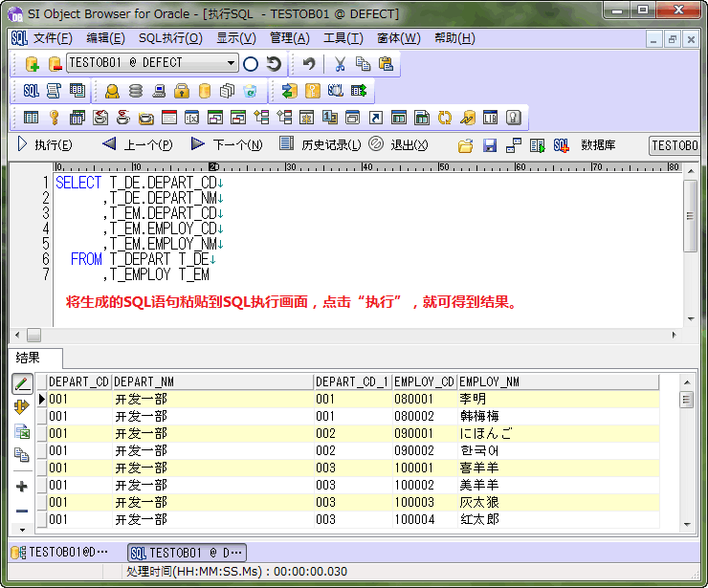Open the 窗体(W) menu
This screenshot has height=588, width=708.
(398, 38)
